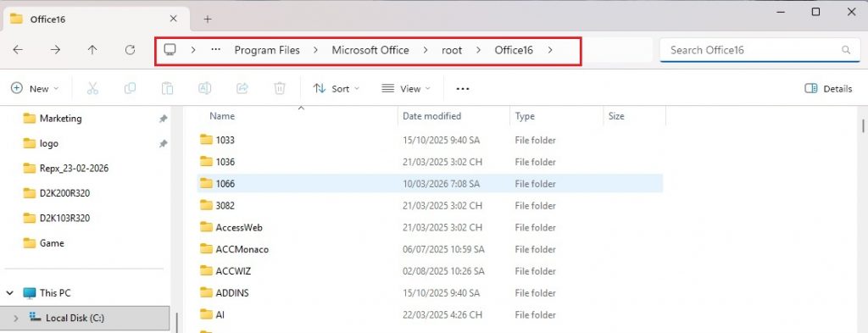Image resolution: width=868 pixels, height=333 pixels.
Task: Open logo folder in the sidebar
Action: coord(48,143)
